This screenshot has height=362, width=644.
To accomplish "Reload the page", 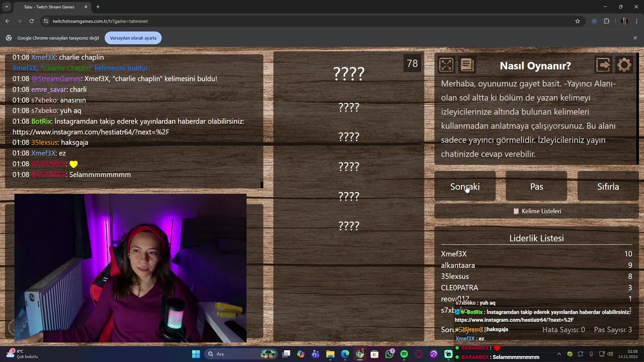I will [x=31, y=21].
